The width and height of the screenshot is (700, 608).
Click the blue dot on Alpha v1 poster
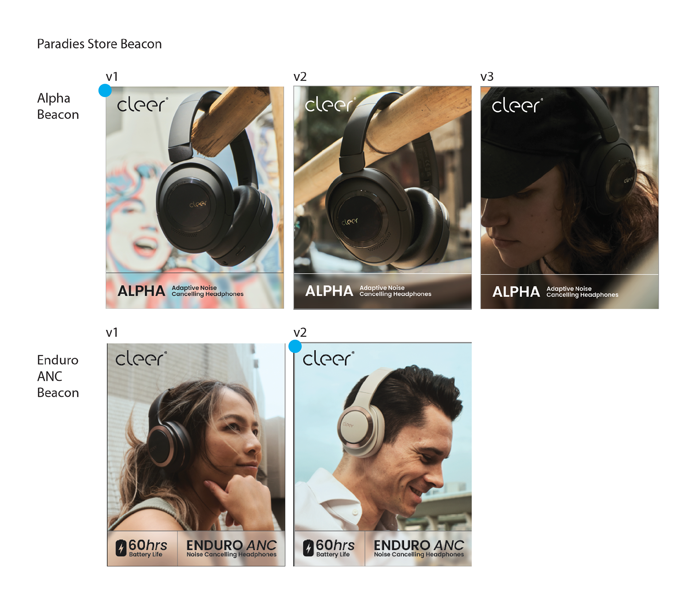tap(105, 90)
